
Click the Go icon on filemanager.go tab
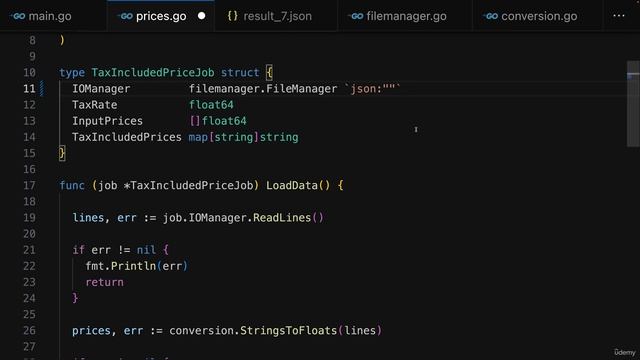pos(356,16)
